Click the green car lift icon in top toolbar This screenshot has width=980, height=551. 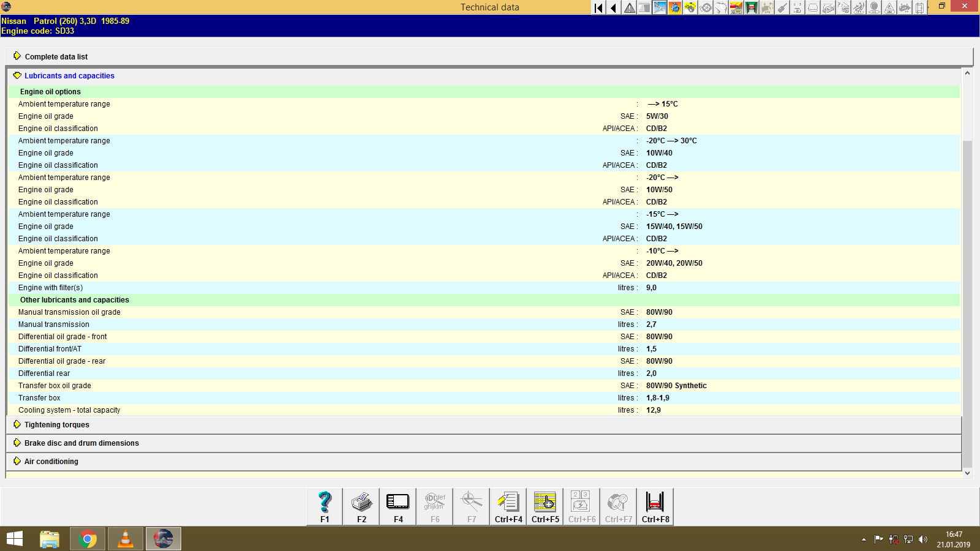(x=752, y=8)
